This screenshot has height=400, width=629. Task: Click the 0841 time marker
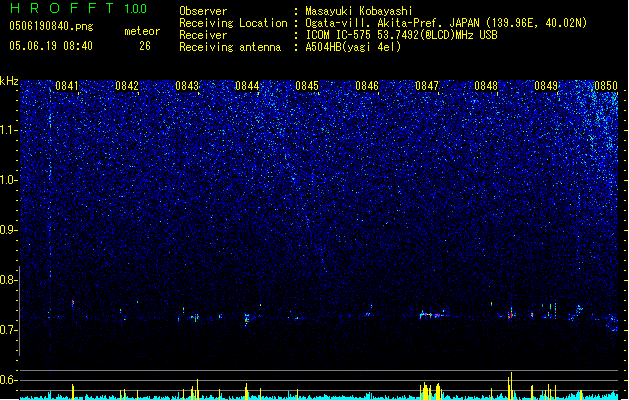click(67, 86)
